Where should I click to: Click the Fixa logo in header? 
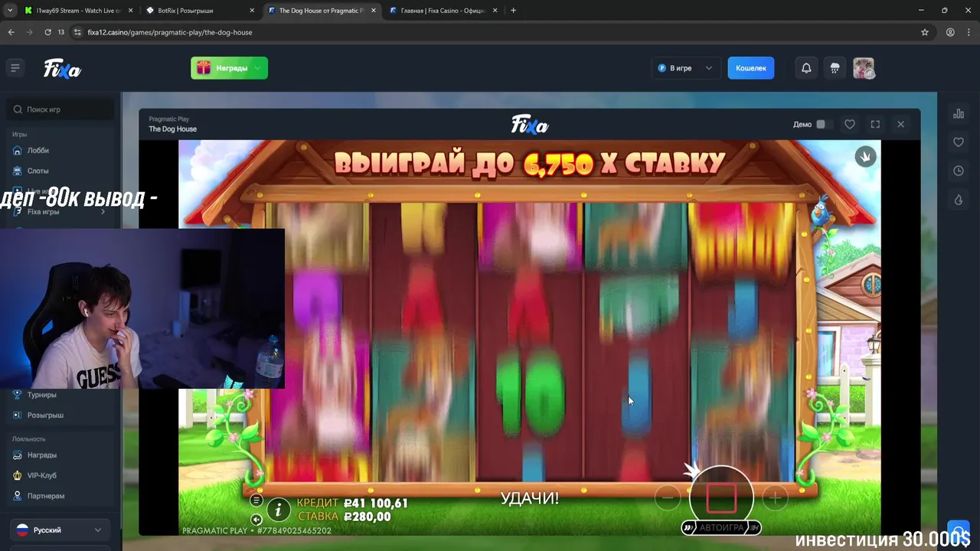[x=62, y=68]
